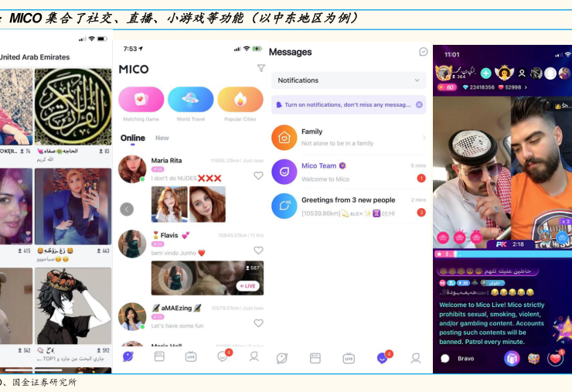Open Mico Team conversation
Screen dimensions: 572x392
348,172
